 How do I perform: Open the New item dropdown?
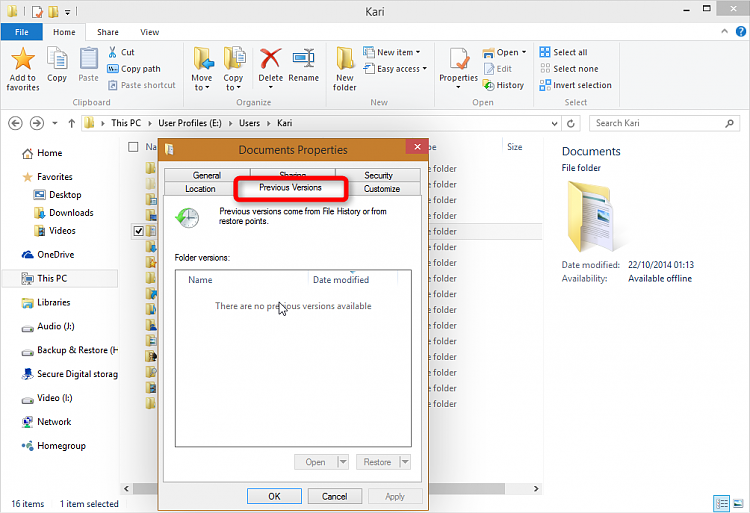[x=418, y=52]
